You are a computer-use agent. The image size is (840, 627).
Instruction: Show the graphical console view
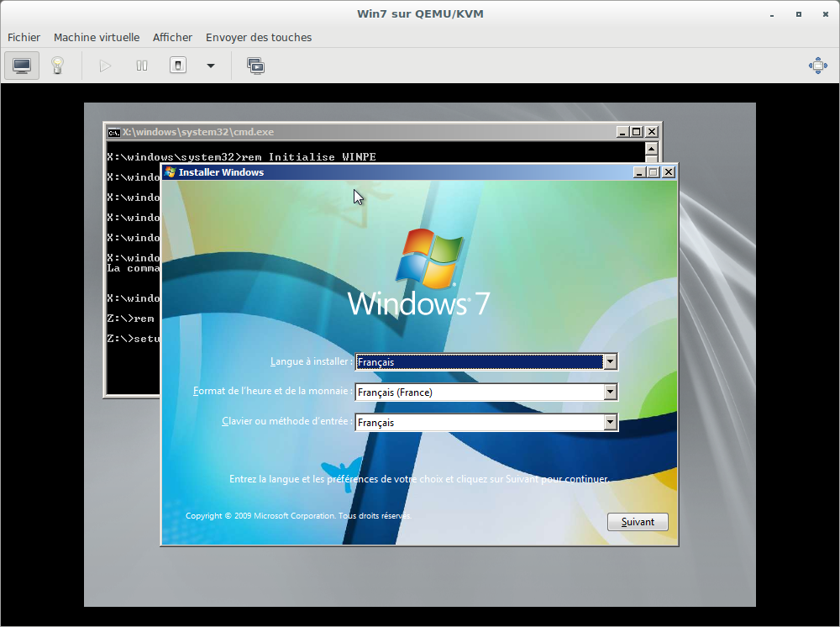tap(22, 66)
